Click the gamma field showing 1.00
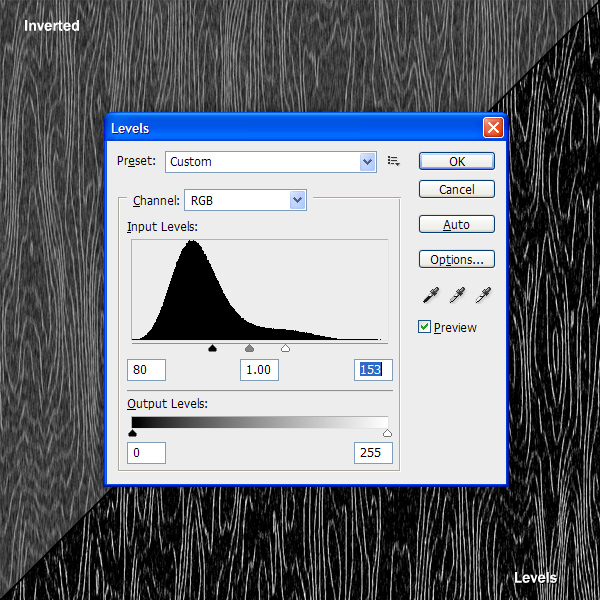 coord(259,370)
